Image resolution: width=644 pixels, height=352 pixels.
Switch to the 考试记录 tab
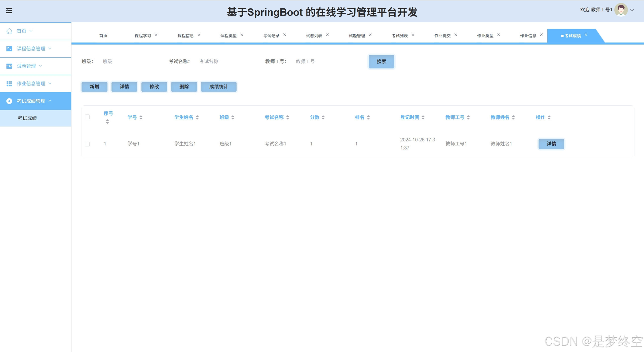pyautogui.click(x=271, y=36)
